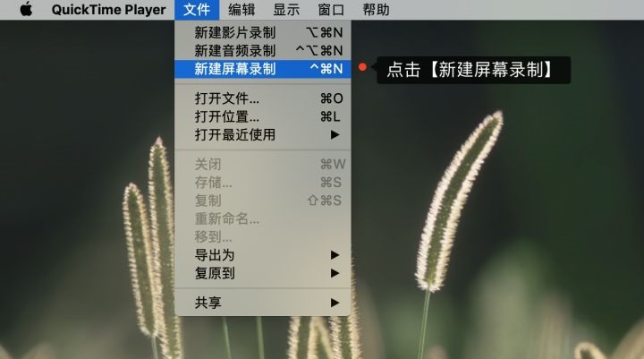
Task: Close the open 文件 menu
Action: [197, 10]
